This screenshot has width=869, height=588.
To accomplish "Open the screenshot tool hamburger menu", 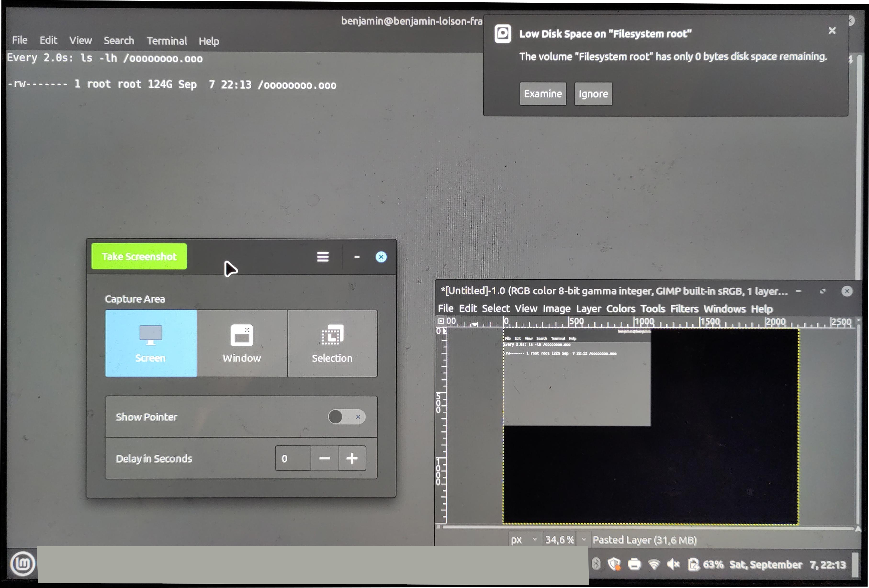I will pyautogui.click(x=323, y=257).
